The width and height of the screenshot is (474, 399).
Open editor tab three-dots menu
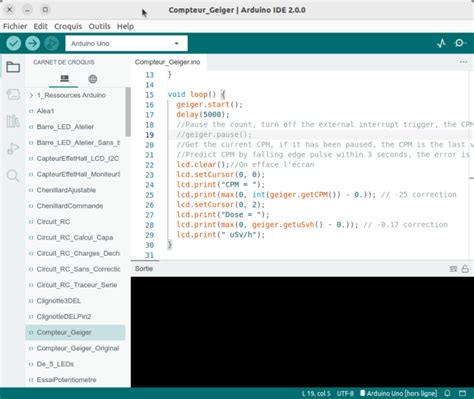coord(463,62)
